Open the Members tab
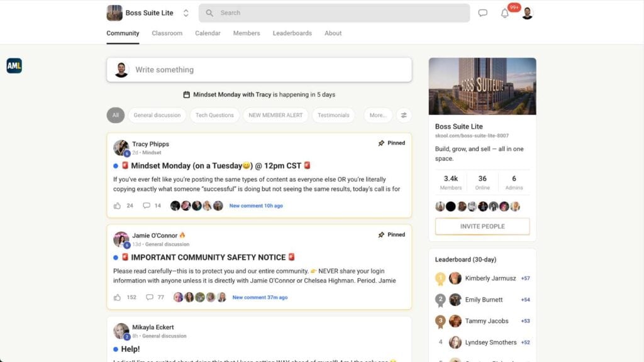Viewport: 644px width, 362px height. (x=247, y=33)
